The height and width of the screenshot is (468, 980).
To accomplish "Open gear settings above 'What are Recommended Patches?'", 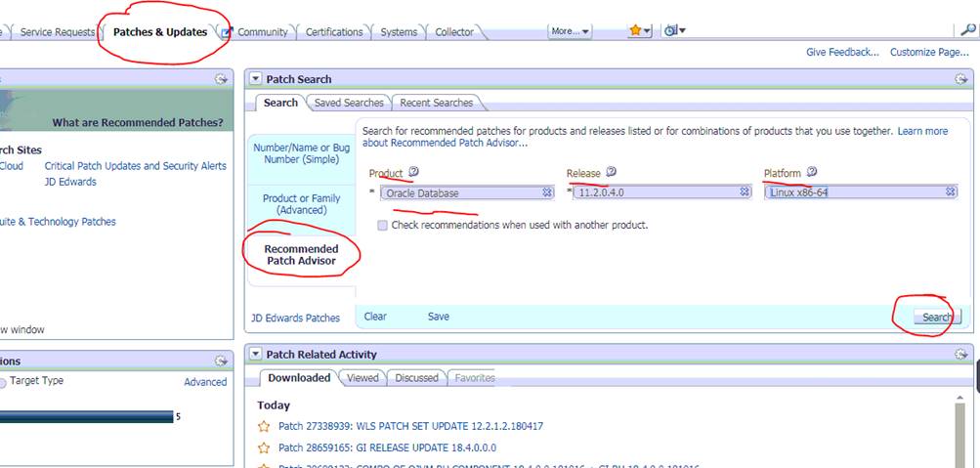I will 221,79.
